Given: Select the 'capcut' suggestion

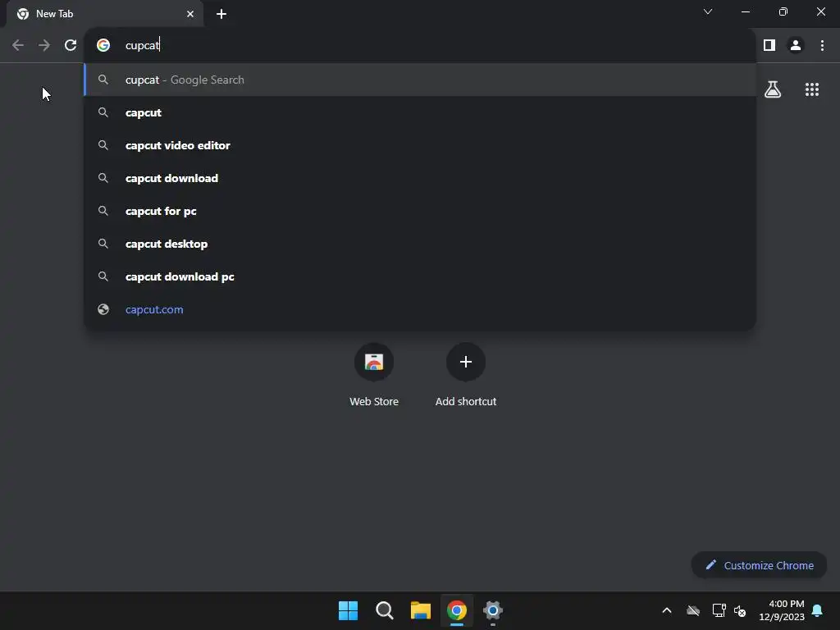Looking at the screenshot, I should tap(420, 112).
